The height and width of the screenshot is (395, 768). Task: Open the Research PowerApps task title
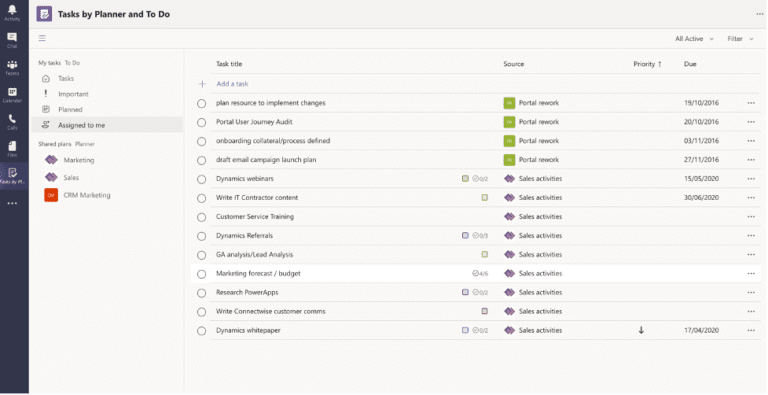pos(247,293)
